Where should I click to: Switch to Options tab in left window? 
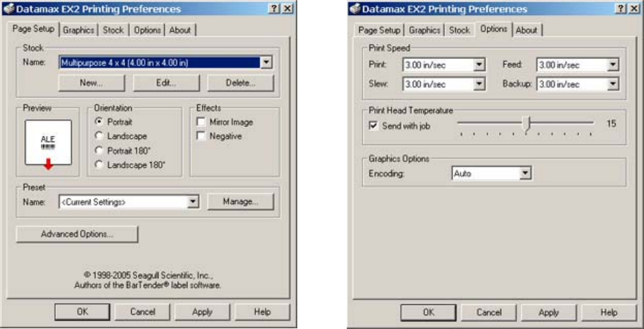(148, 30)
